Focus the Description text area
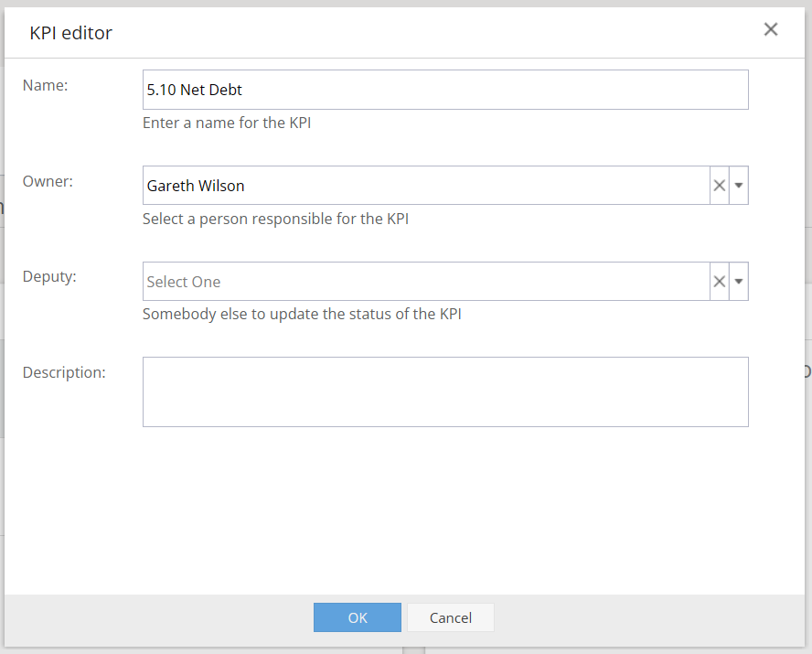Image resolution: width=812 pixels, height=654 pixels. pos(445,392)
